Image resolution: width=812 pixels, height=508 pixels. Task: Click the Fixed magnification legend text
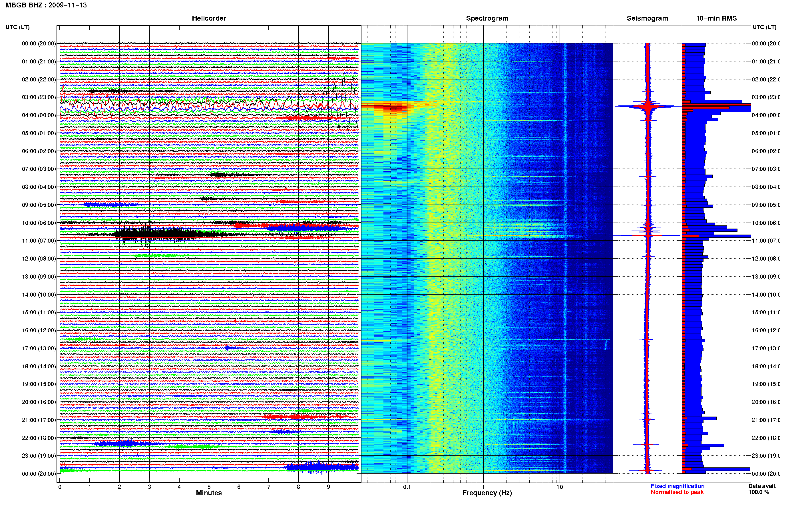pyautogui.click(x=678, y=486)
